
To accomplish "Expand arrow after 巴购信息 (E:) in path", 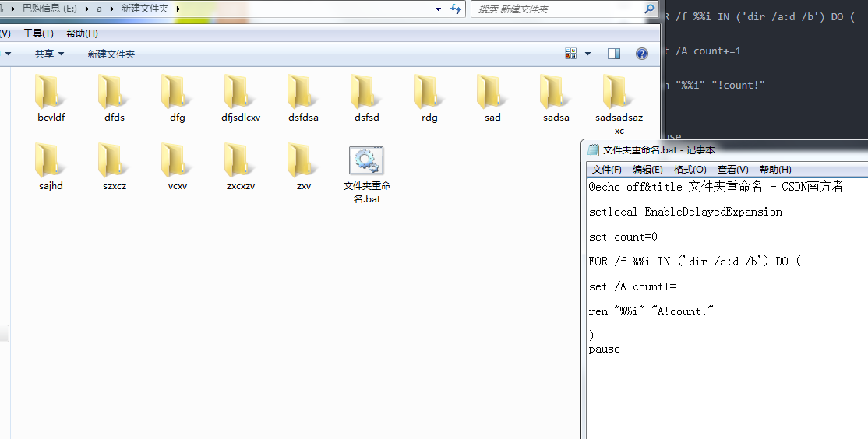I will [x=87, y=9].
